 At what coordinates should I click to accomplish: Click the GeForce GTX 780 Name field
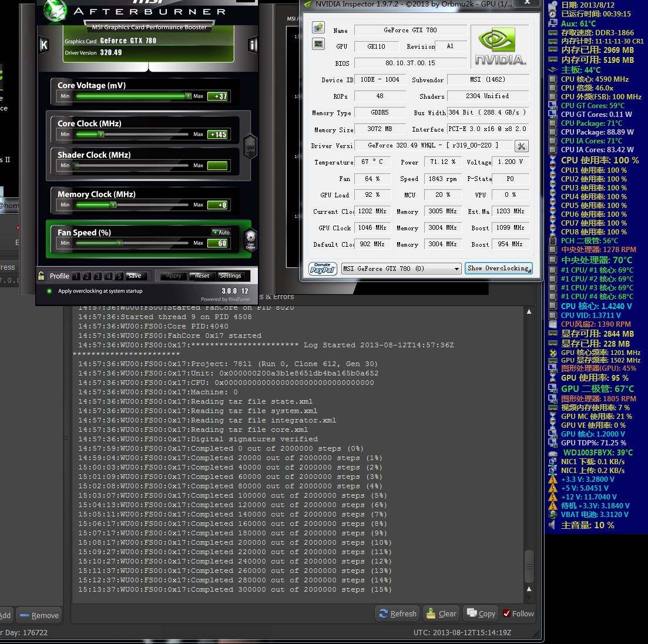pos(411,30)
